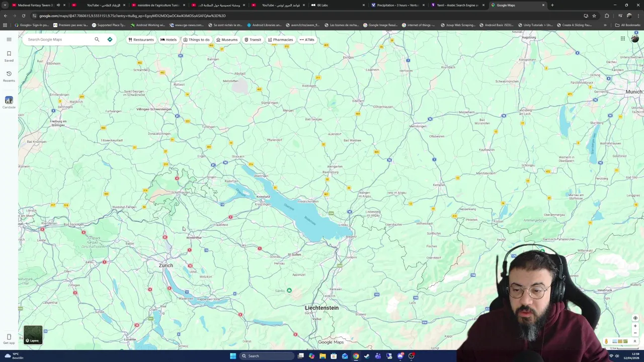Open the Google Image Resul... bookmark

click(x=381, y=25)
